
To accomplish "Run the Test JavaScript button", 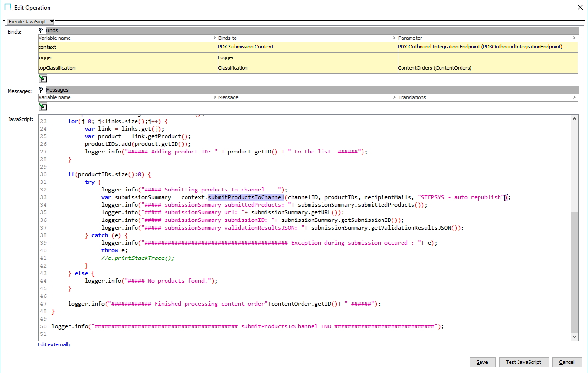I will (523, 362).
